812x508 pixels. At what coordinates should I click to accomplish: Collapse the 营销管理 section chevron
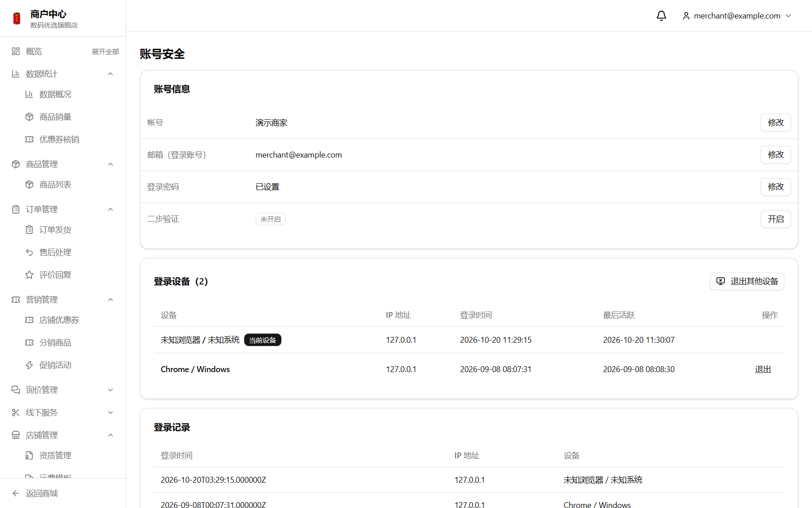tap(111, 300)
